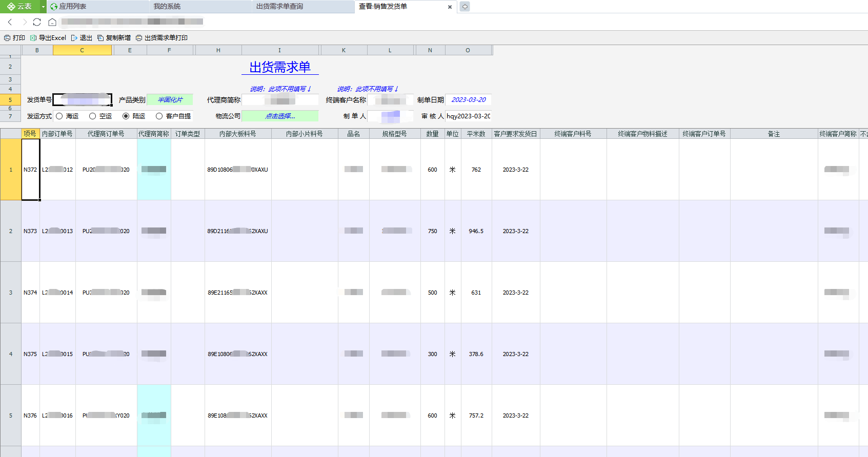Click the 制单日期 2023-03-20 field
Viewport: 868px width, 457px height.
(x=469, y=100)
